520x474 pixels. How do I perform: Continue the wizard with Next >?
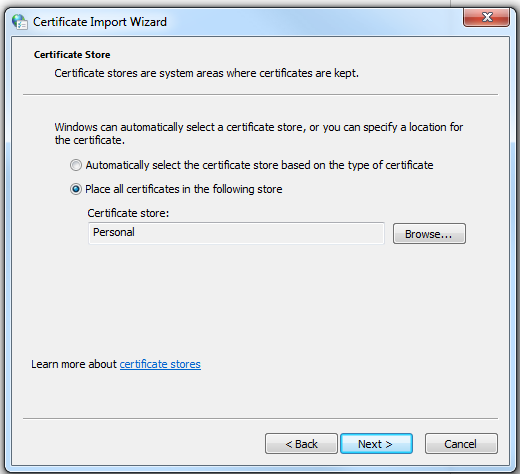[x=376, y=444]
